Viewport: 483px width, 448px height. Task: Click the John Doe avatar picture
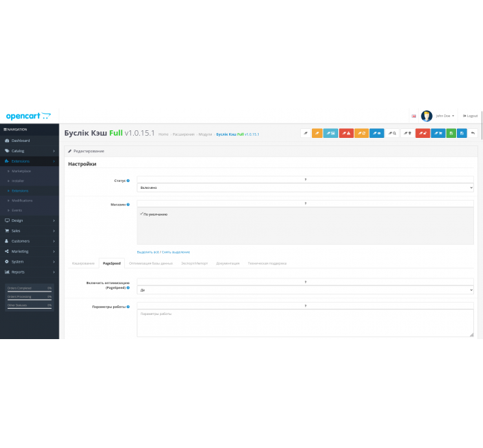point(426,116)
